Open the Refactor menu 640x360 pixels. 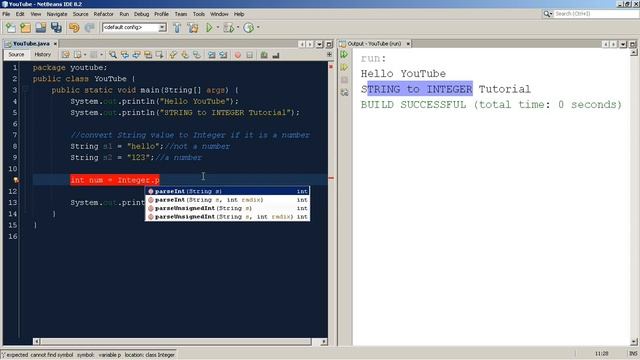(103, 14)
